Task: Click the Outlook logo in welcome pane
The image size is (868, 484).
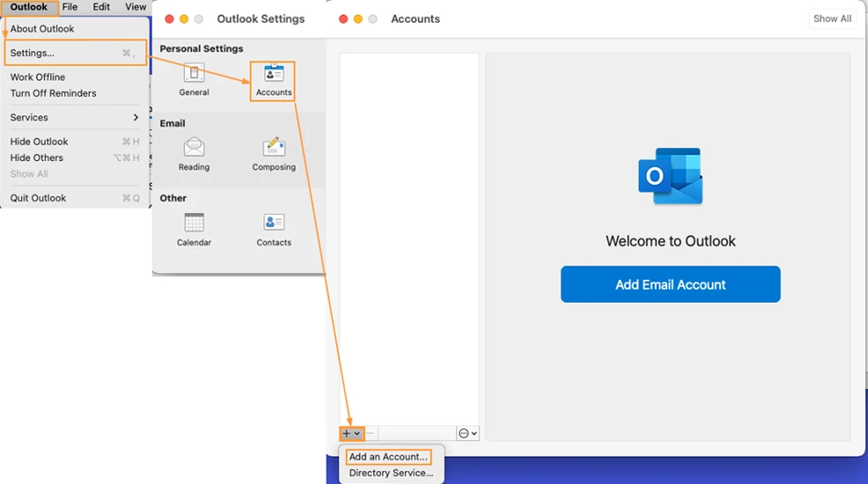Action: pos(670,176)
